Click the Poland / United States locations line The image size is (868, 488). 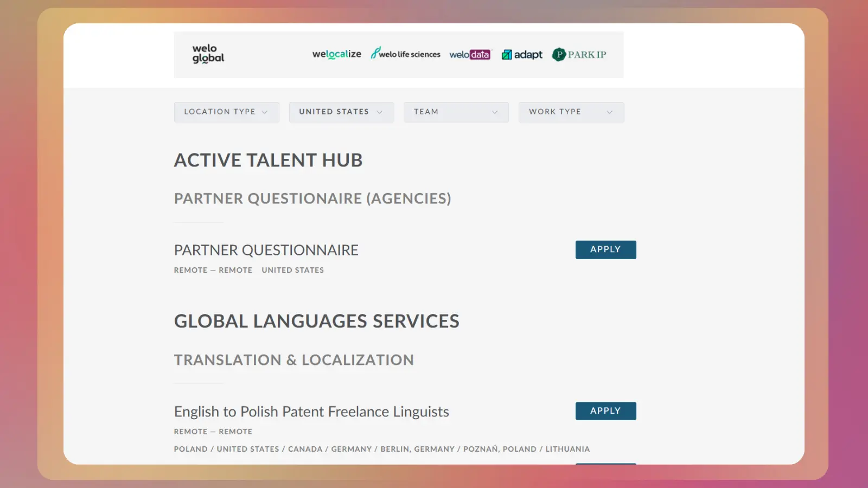[381, 449]
